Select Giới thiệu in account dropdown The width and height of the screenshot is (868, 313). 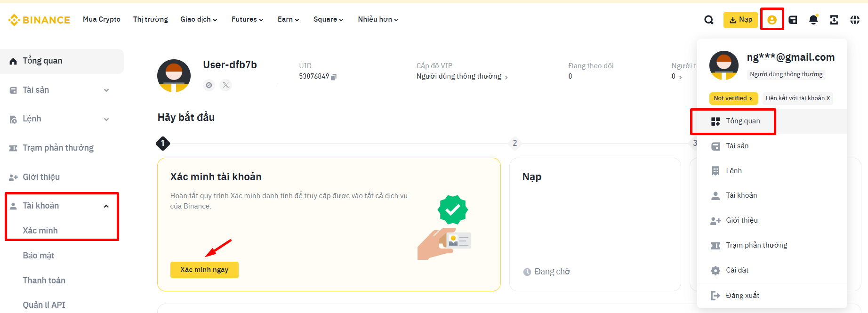pyautogui.click(x=772, y=220)
